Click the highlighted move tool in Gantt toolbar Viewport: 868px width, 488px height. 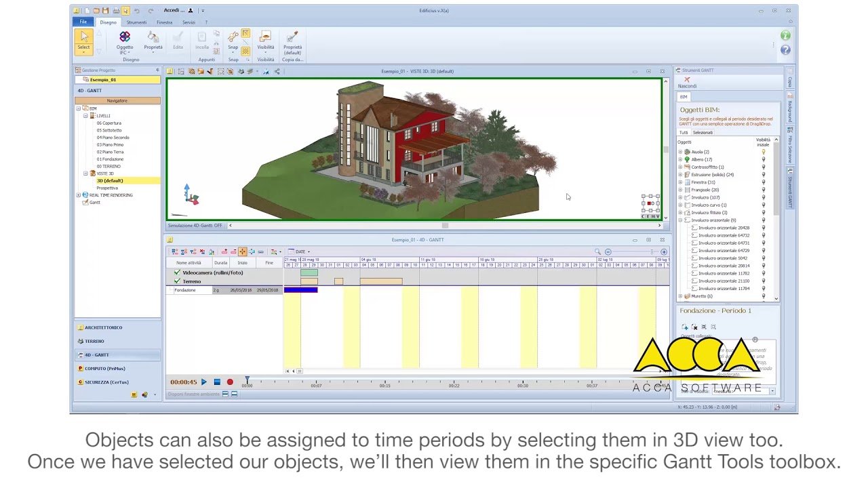pyautogui.click(x=242, y=251)
